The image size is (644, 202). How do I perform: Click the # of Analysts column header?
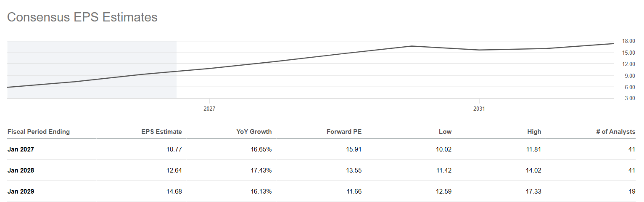click(x=615, y=132)
